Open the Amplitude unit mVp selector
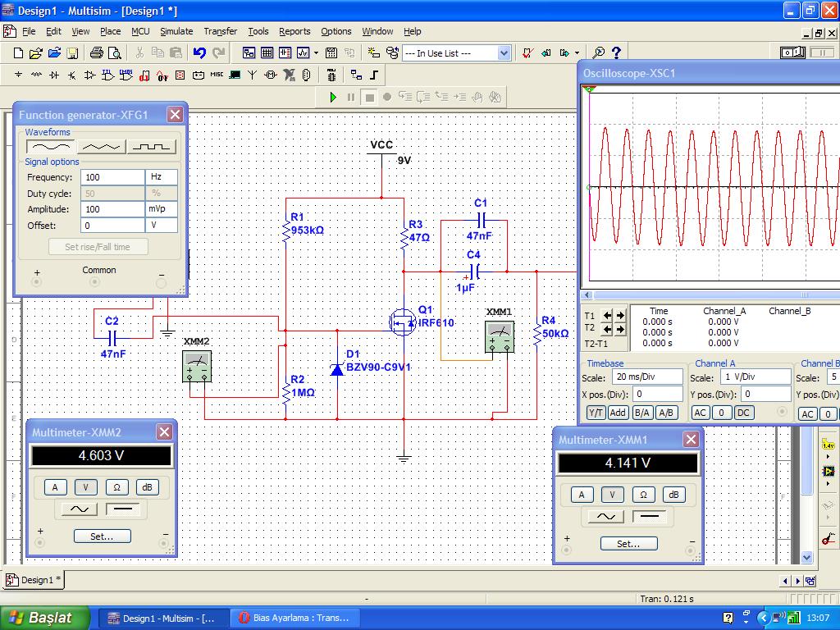Image resolution: width=840 pixels, height=630 pixels. pos(162,209)
